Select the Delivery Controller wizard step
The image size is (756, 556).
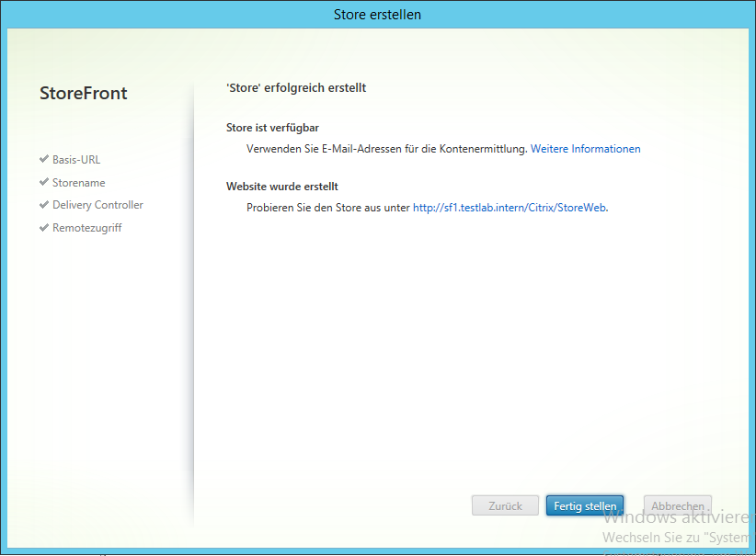(97, 205)
